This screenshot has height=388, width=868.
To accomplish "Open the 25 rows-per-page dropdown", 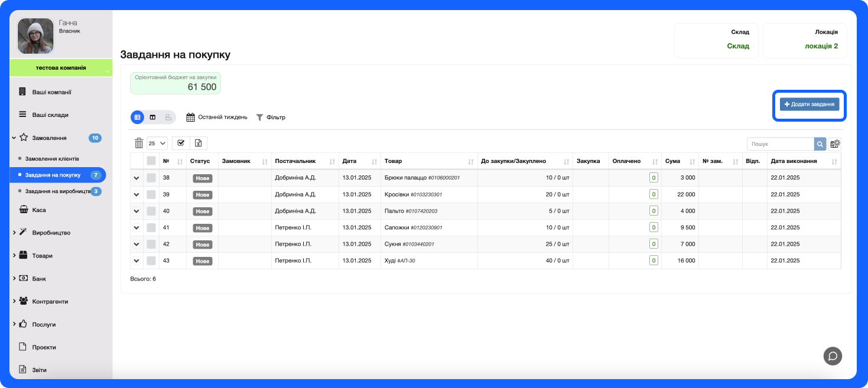I will point(157,143).
